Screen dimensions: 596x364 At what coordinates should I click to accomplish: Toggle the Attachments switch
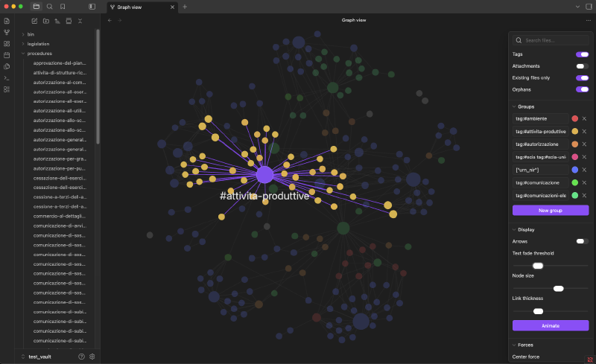point(582,66)
